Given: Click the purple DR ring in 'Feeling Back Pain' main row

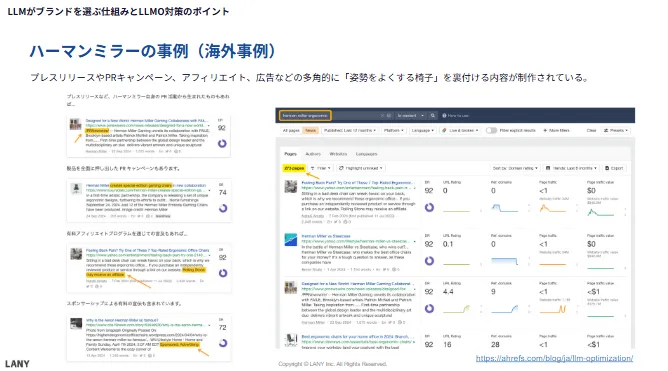Looking at the screenshot, I should pyautogui.click(x=429, y=207).
